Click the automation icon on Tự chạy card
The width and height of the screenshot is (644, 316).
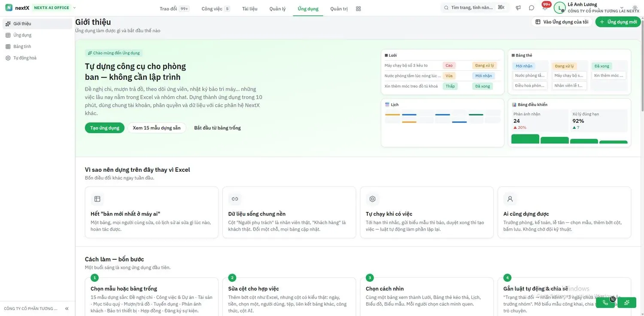click(373, 199)
